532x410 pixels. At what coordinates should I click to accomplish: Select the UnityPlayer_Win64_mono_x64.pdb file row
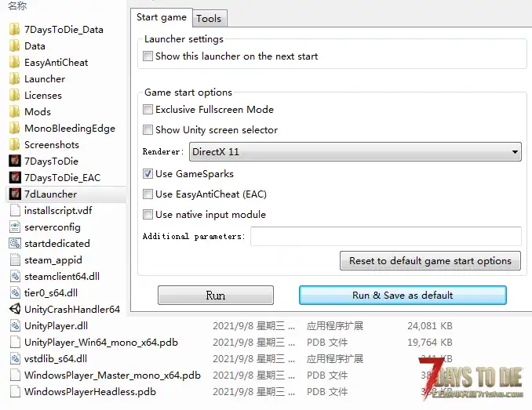pyautogui.click(x=101, y=343)
